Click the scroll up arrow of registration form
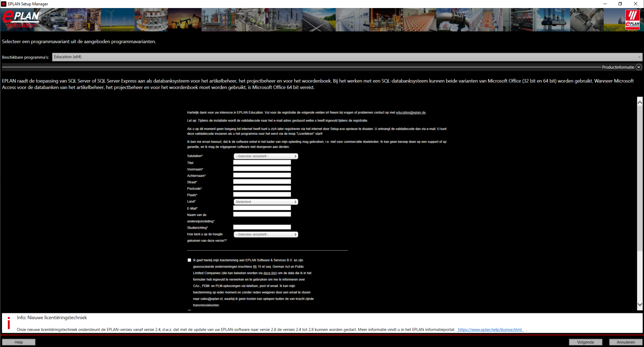Viewport: 644px width, 347px height. [x=640, y=103]
